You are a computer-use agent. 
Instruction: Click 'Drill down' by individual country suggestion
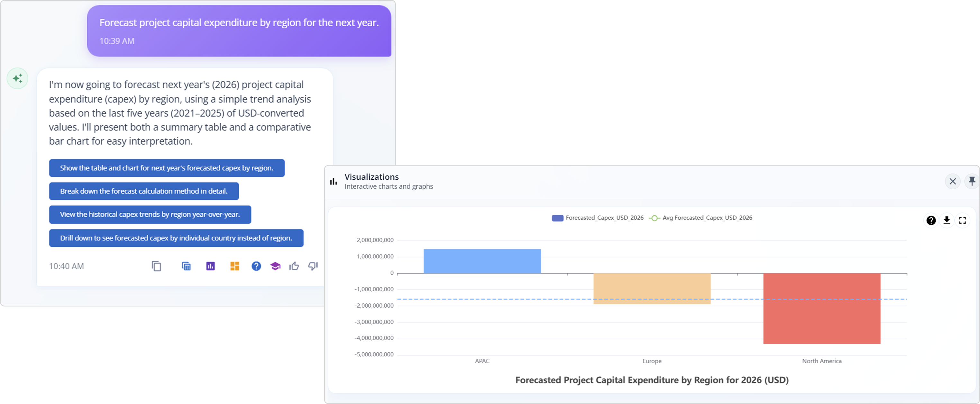176,238
